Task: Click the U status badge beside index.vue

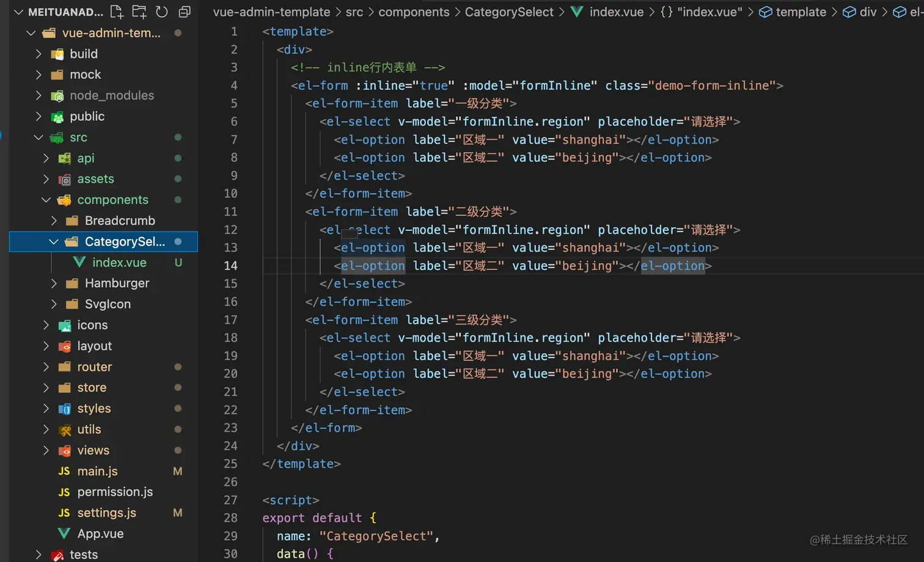Action: [x=178, y=262]
